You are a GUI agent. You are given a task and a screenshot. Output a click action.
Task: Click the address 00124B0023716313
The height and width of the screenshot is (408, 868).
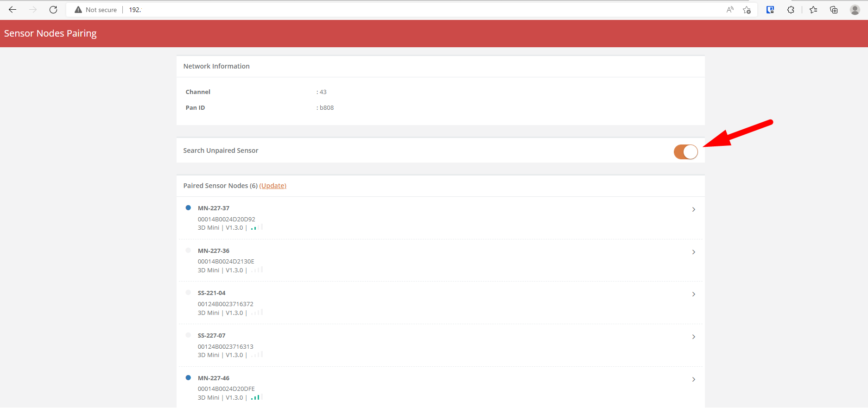pos(226,347)
